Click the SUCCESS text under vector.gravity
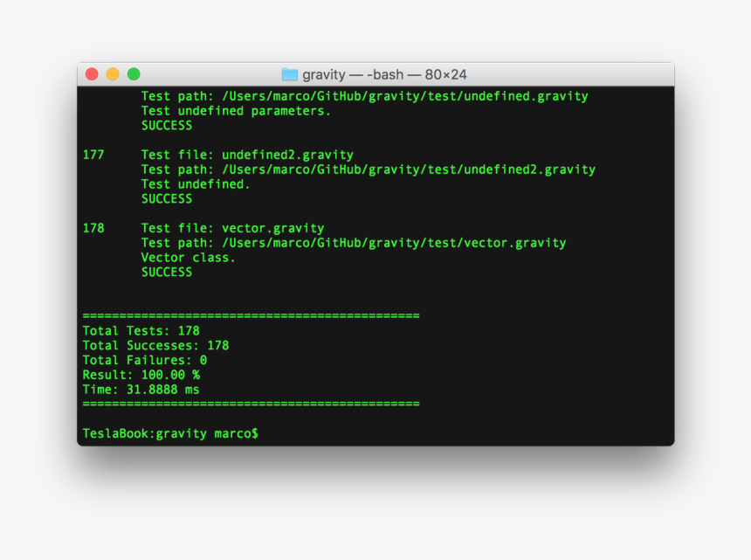Screen dimensions: 751x560 [166, 272]
